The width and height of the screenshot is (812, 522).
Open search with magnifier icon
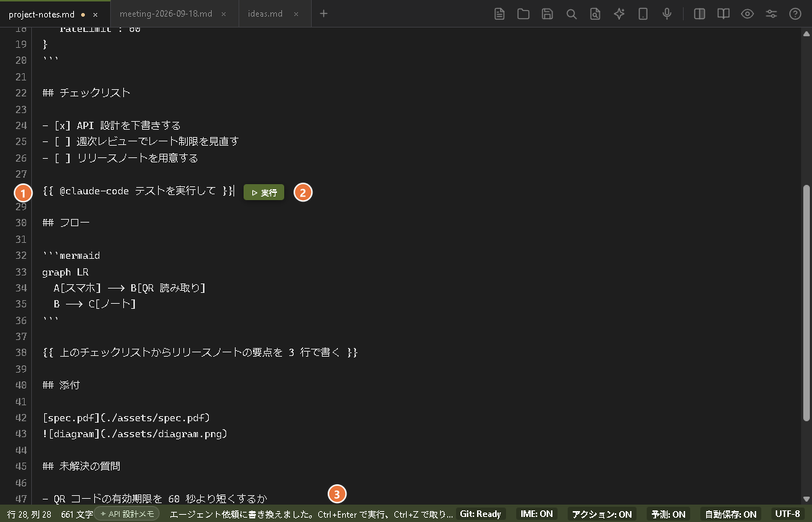(571, 14)
